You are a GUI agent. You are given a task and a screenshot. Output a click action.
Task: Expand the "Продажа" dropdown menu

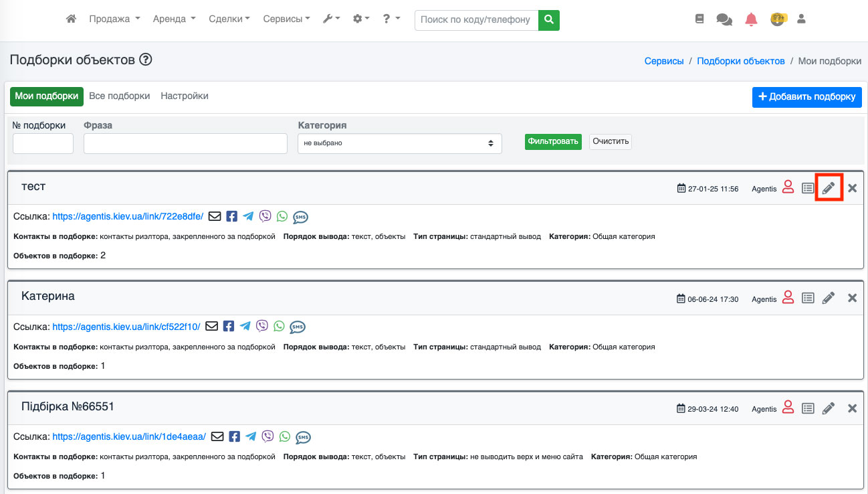tap(114, 19)
